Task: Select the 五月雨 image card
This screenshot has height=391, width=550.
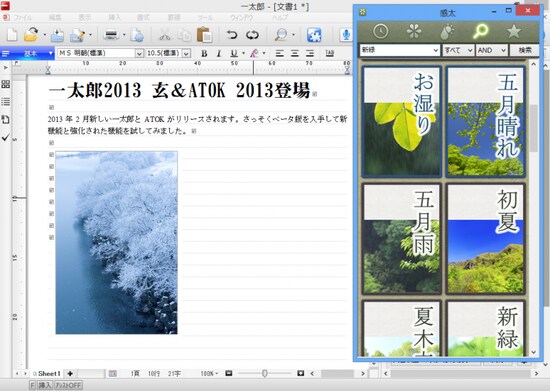Action: pos(401,238)
